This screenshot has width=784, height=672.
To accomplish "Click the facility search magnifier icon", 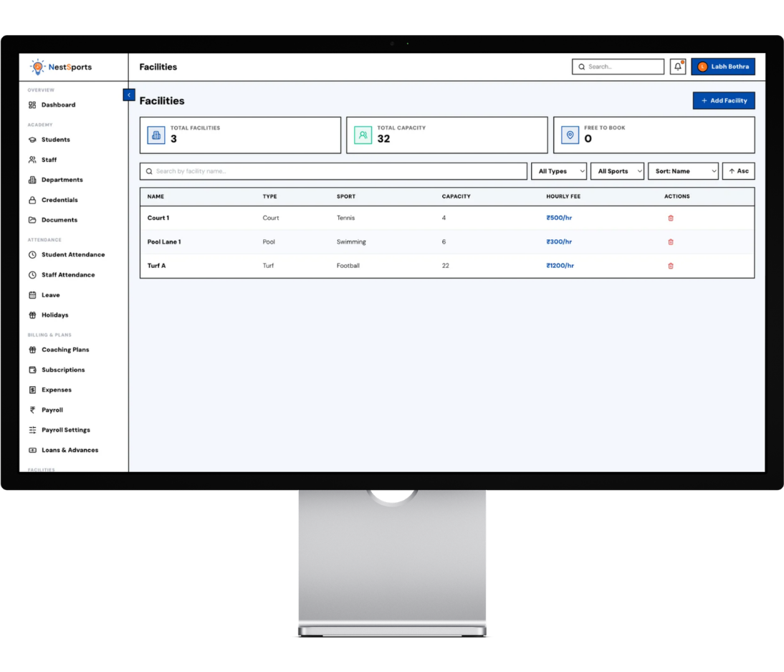I will click(149, 171).
